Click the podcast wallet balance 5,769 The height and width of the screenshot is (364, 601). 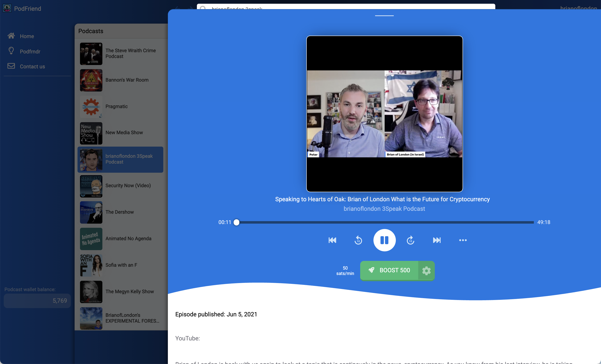[37, 301]
